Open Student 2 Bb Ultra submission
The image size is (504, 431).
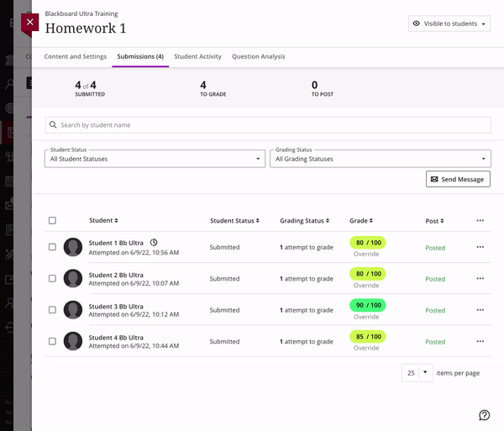pyautogui.click(x=116, y=275)
